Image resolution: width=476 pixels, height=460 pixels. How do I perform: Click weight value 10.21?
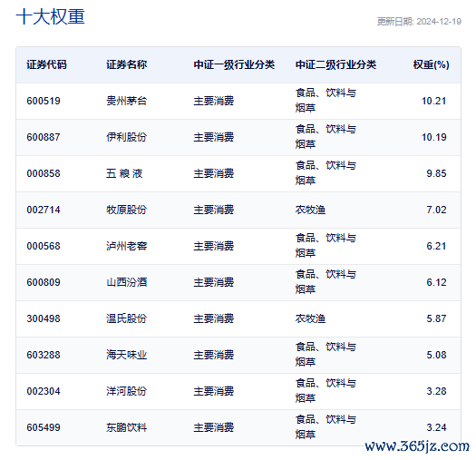[434, 101]
